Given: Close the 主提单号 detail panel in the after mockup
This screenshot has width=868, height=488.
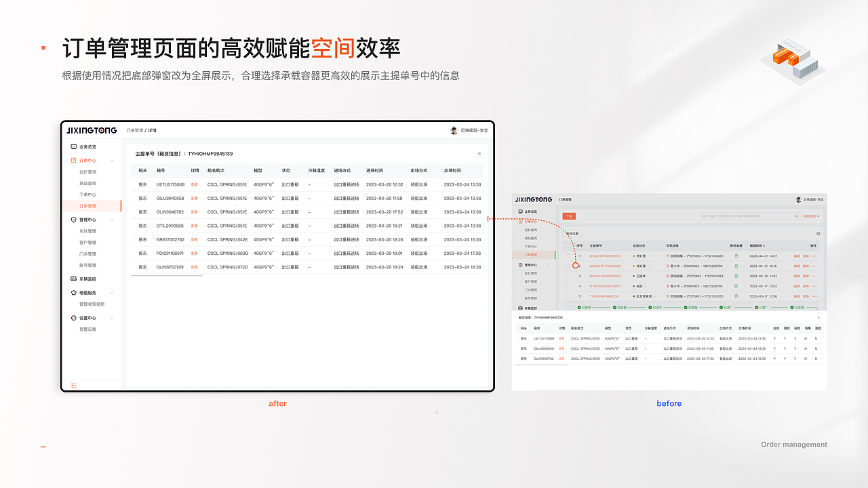Looking at the screenshot, I should [x=479, y=154].
